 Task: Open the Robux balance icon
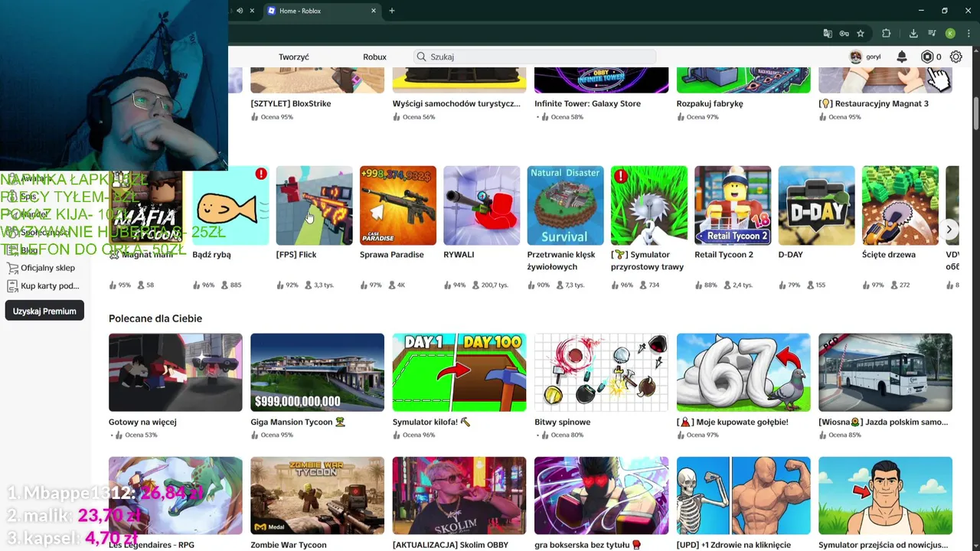coord(927,57)
